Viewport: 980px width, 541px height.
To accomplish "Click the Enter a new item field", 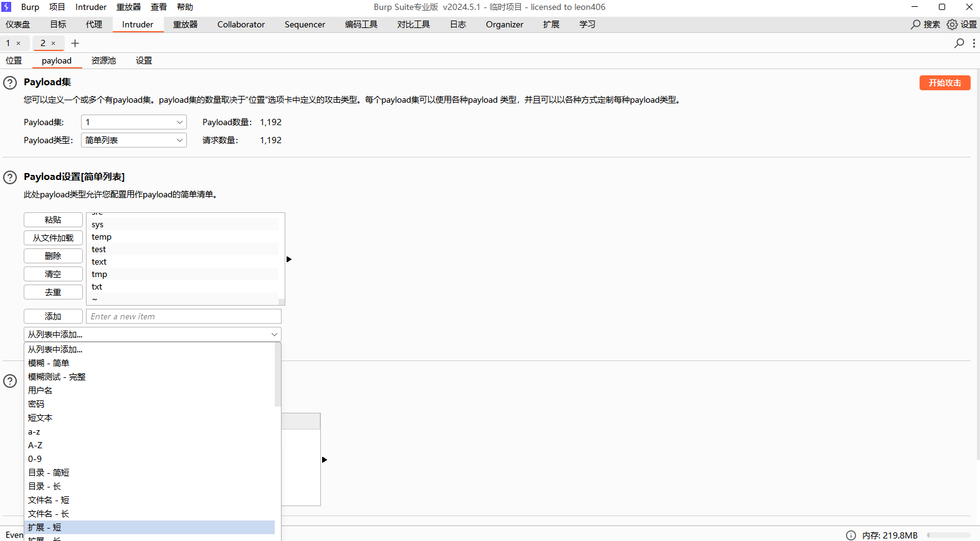I will click(183, 316).
